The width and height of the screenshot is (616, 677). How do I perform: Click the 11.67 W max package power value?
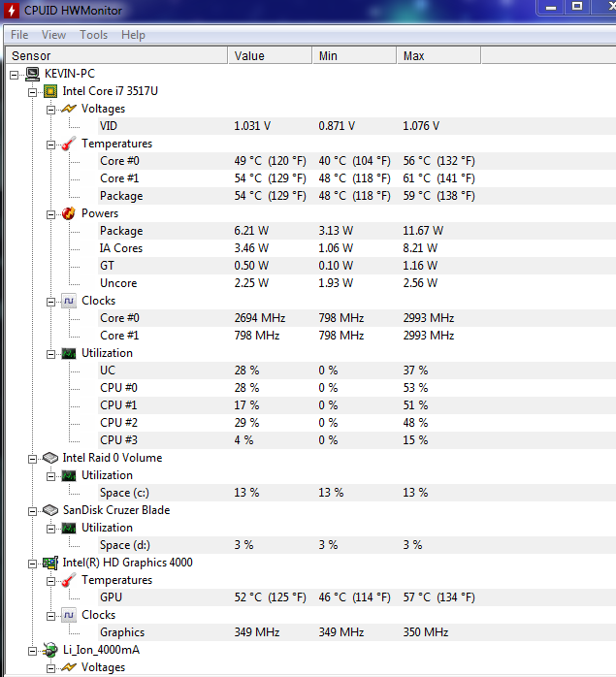(423, 231)
